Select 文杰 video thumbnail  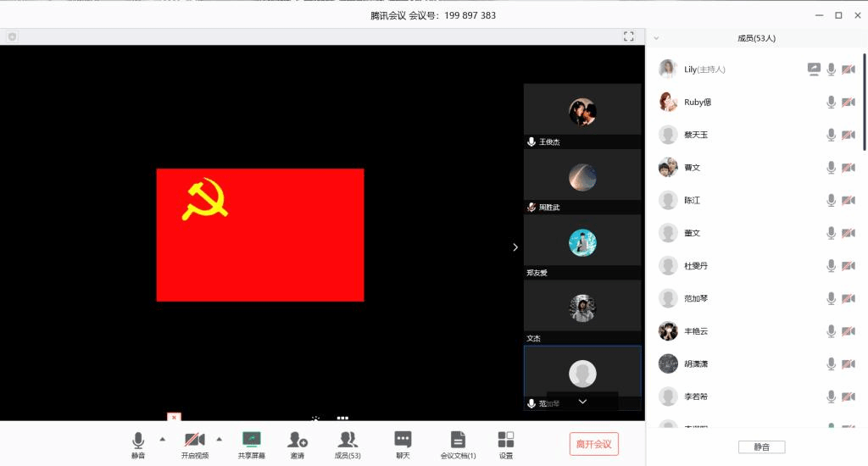click(x=582, y=312)
